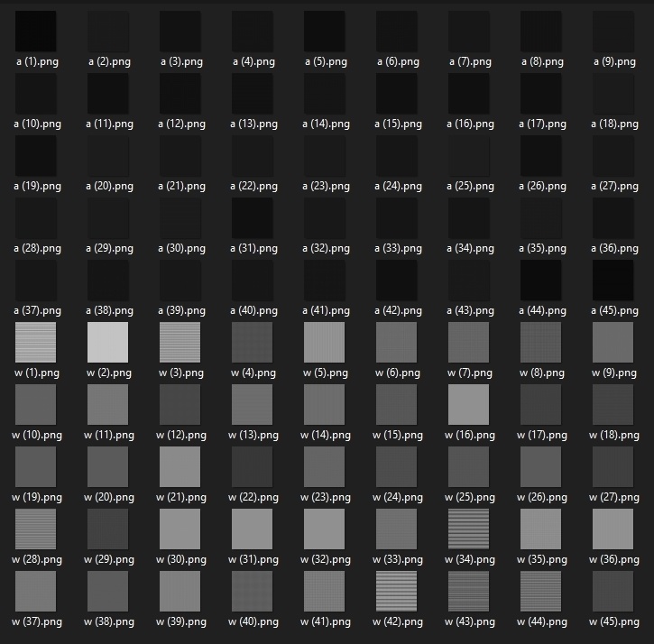
Task: Select the a (36).png thumbnail
Action: [613, 217]
